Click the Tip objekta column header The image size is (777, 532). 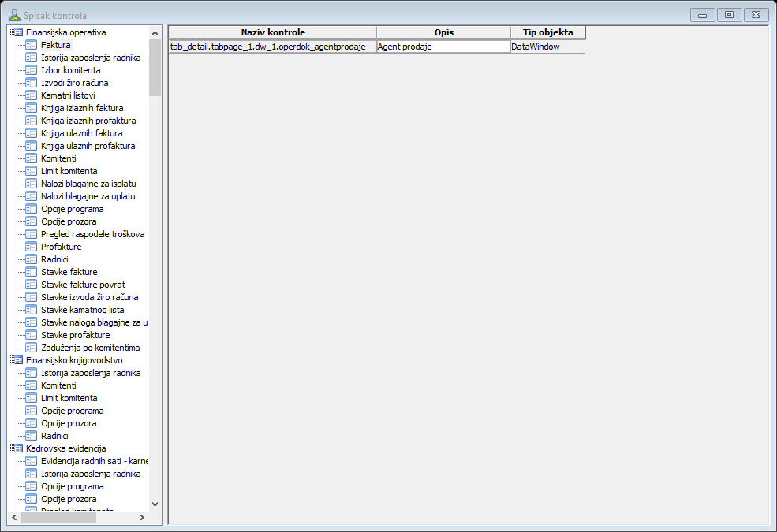pyautogui.click(x=547, y=32)
